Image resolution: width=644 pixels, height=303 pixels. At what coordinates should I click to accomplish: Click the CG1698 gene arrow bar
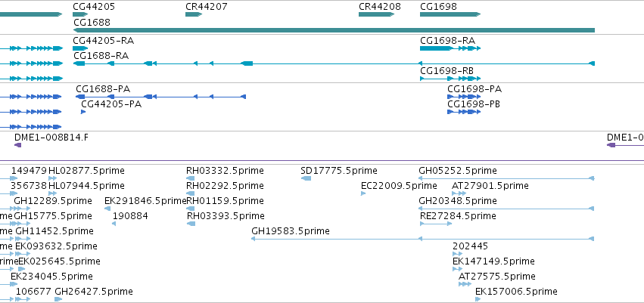tap(450, 14)
